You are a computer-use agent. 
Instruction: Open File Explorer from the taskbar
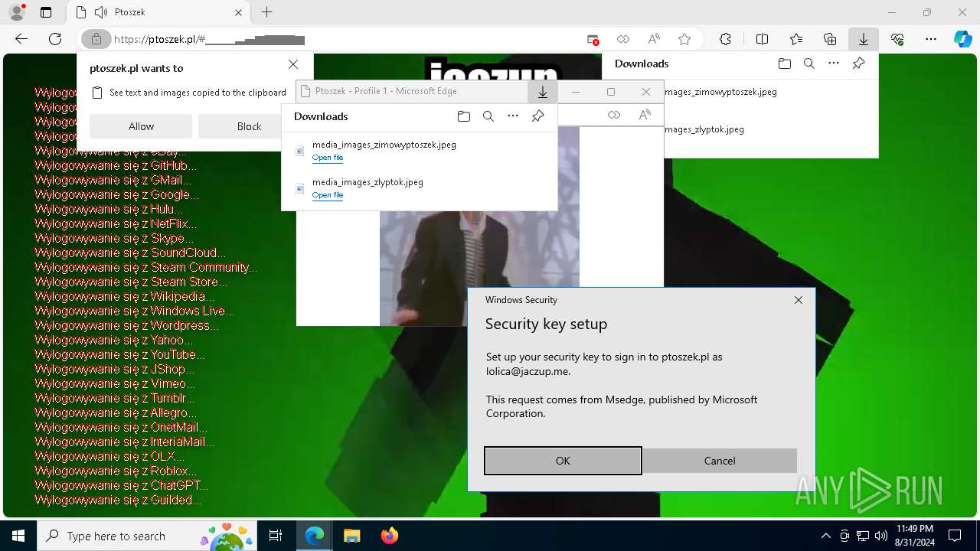pos(351,536)
